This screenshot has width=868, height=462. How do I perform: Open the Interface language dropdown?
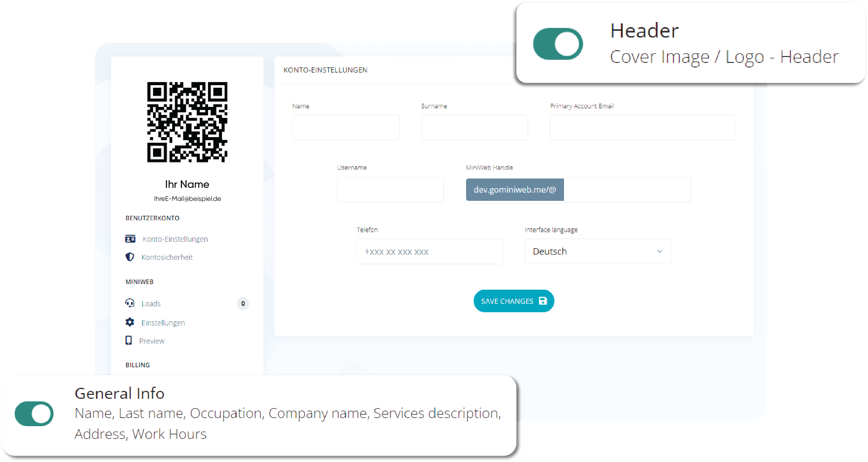tap(598, 251)
